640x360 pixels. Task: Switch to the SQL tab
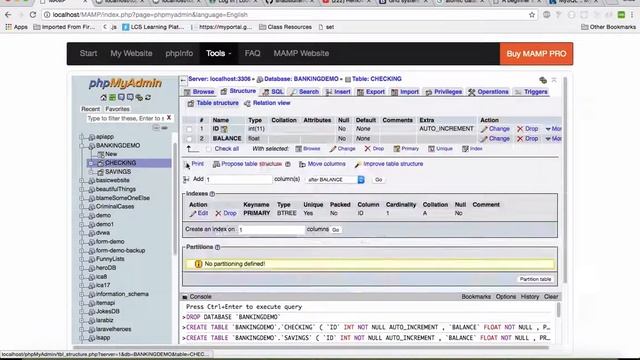(x=273, y=92)
